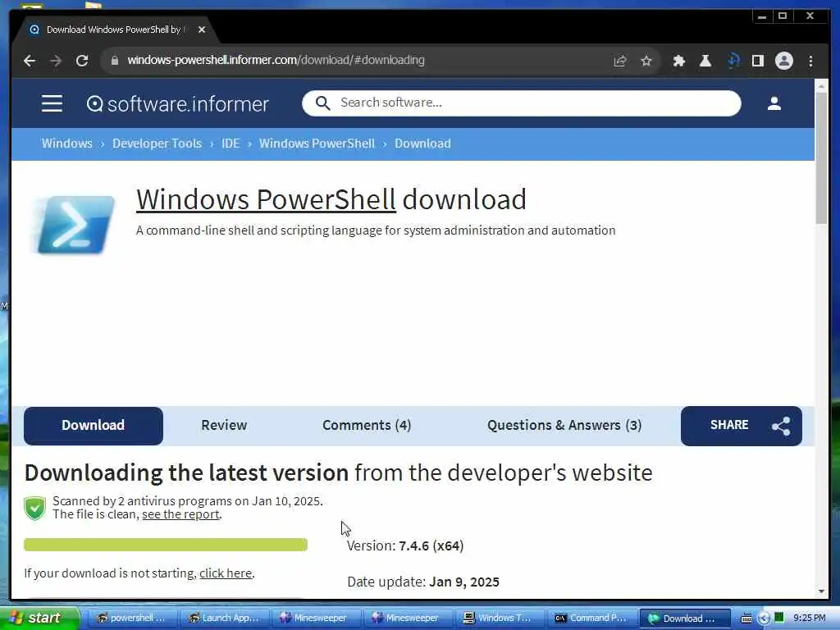Click the click here download link
Viewport: 840px width, 630px height.
(226, 573)
